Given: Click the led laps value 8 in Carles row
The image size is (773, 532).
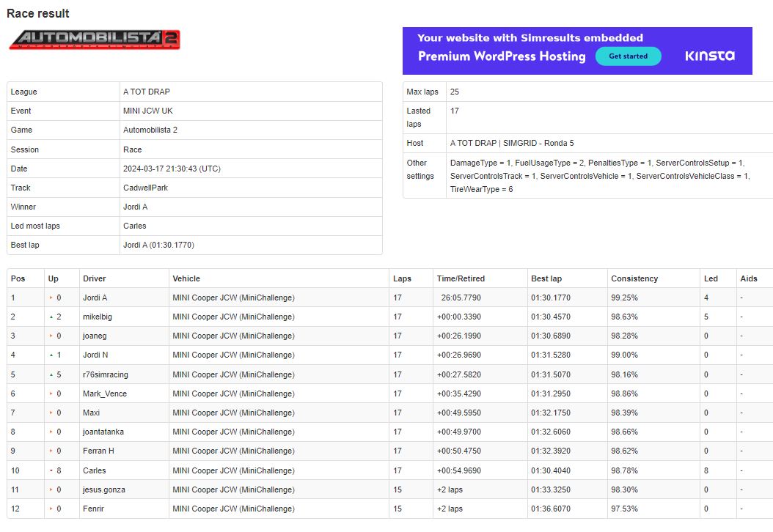Looking at the screenshot, I should pos(706,470).
